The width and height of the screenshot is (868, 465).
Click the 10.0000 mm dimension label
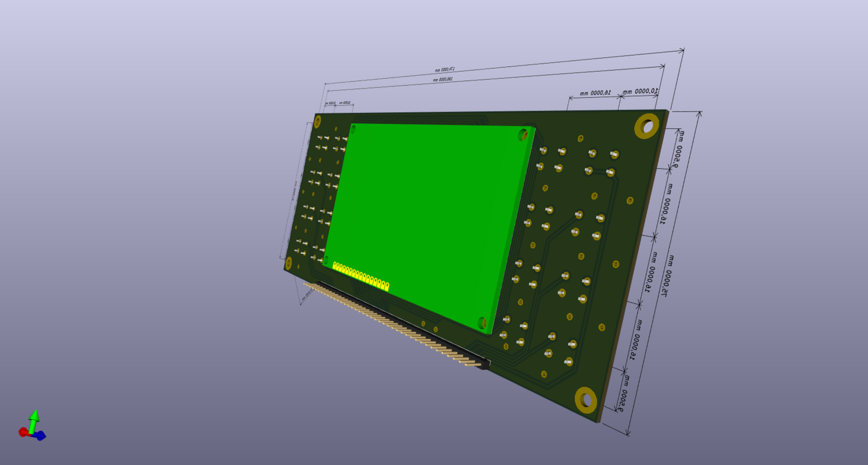640,91
